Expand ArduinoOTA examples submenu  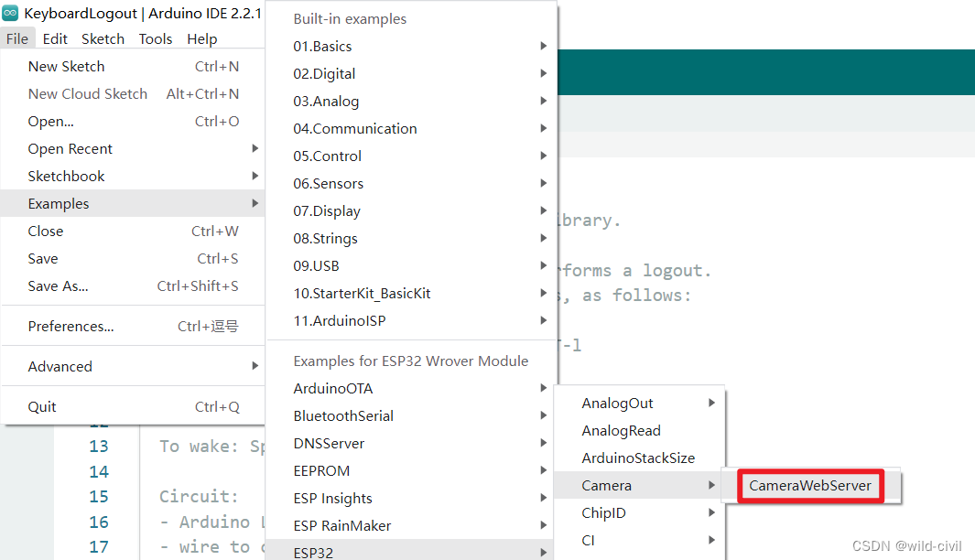(x=411, y=389)
